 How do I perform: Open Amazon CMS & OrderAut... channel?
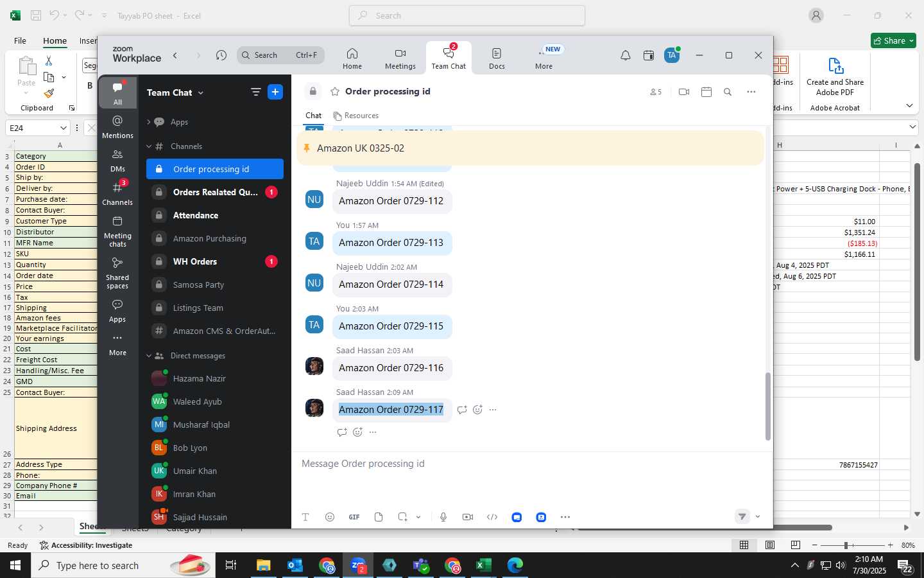point(215,331)
